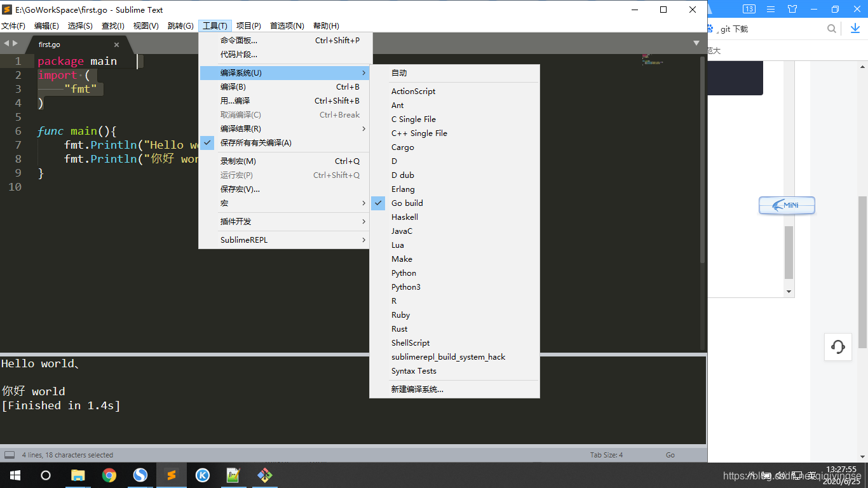Click the 'git 下载' browser search field
This screenshot has width=868, height=488.
pyautogui.click(x=772, y=29)
